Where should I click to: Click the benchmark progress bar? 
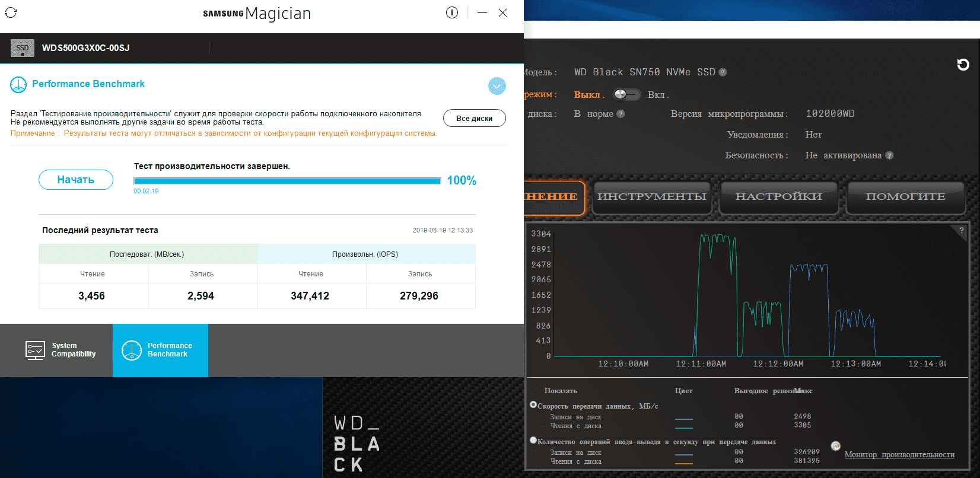[x=287, y=181]
